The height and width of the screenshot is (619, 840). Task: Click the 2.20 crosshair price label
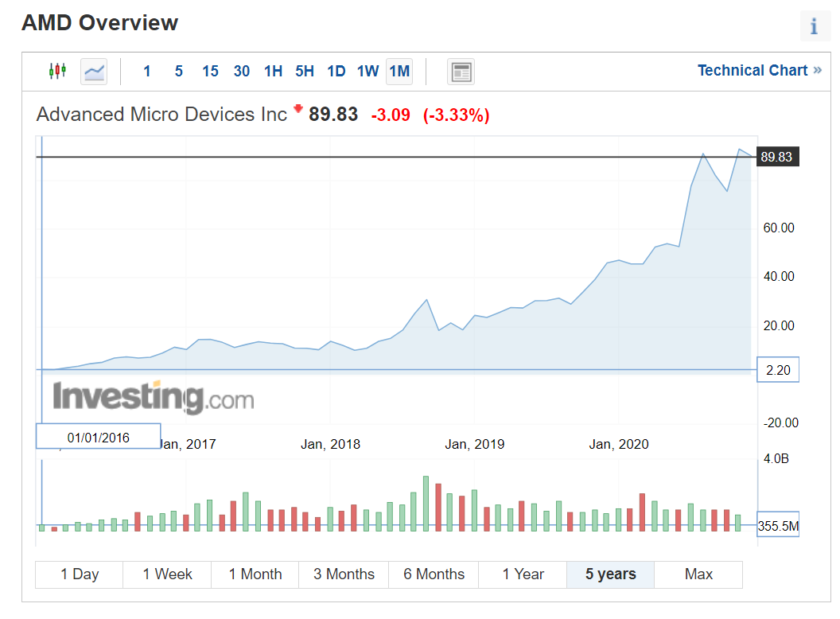coord(778,370)
